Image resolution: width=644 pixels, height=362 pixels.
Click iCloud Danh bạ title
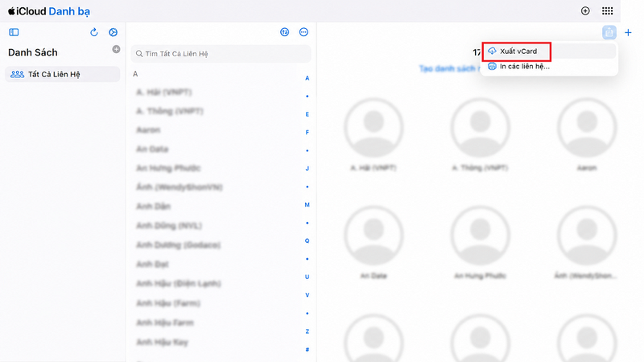coord(49,11)
